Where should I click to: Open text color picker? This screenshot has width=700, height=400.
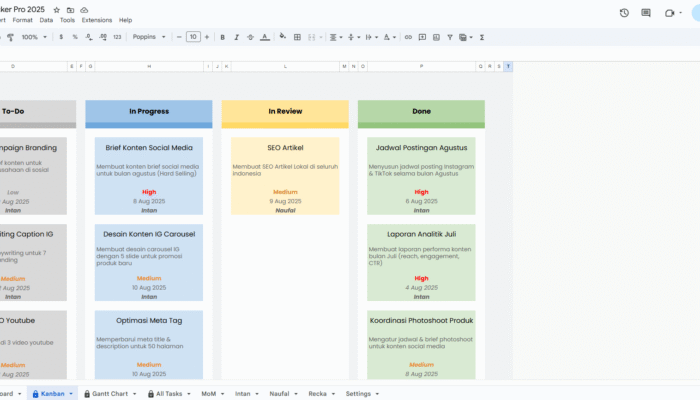[265, 37]
